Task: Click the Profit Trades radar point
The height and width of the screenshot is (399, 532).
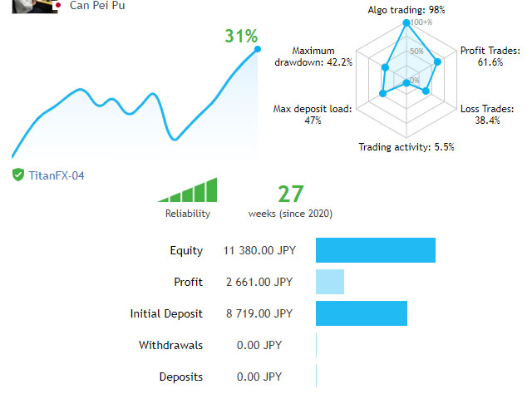Action: [438, 62]
